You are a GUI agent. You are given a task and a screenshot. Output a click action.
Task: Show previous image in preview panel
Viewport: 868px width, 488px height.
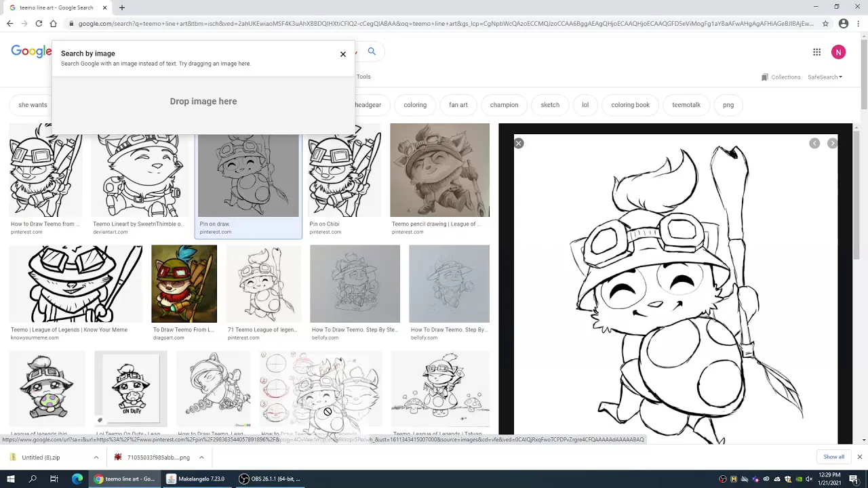(x=814, y=143)
